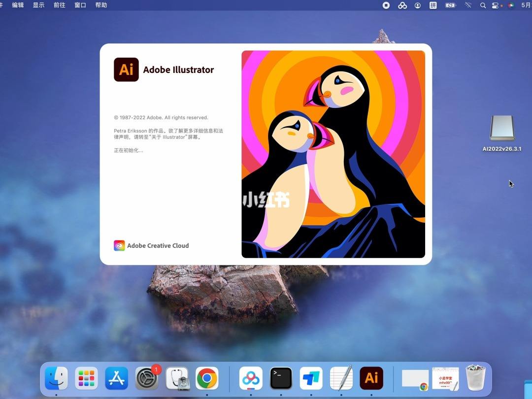Click the Ai logo on the splash screen
The height and width of the screenshot is (399, 532).
point(126,69)
